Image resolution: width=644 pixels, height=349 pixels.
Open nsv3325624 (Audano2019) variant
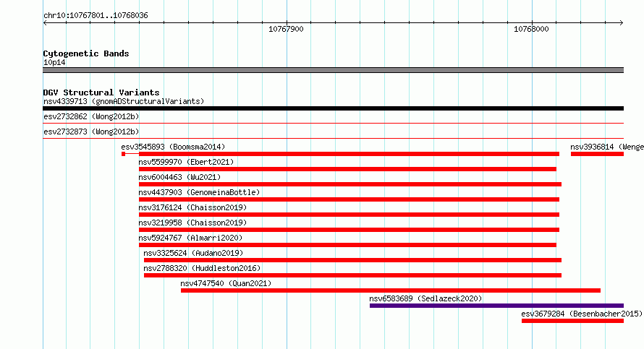(193, 253)
